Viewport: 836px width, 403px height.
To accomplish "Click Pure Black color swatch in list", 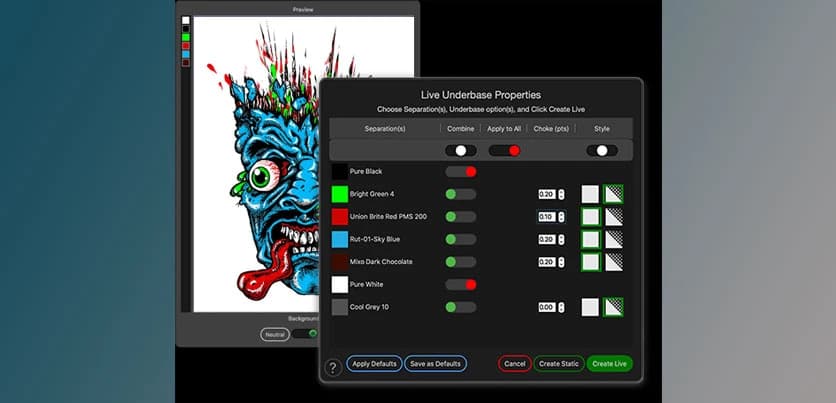I will [x=340, y=172].
